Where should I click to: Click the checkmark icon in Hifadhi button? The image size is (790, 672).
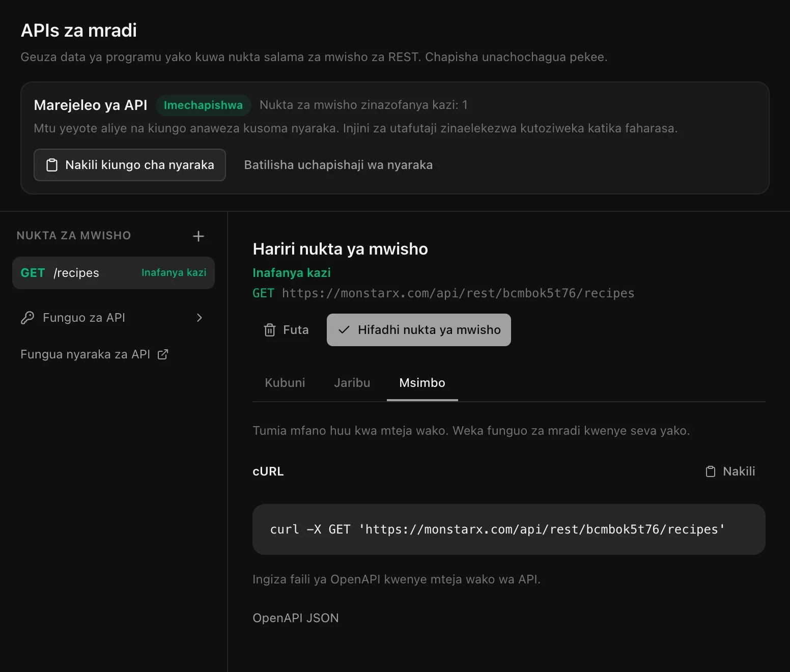pyautogui.click(x=344, y=330)
